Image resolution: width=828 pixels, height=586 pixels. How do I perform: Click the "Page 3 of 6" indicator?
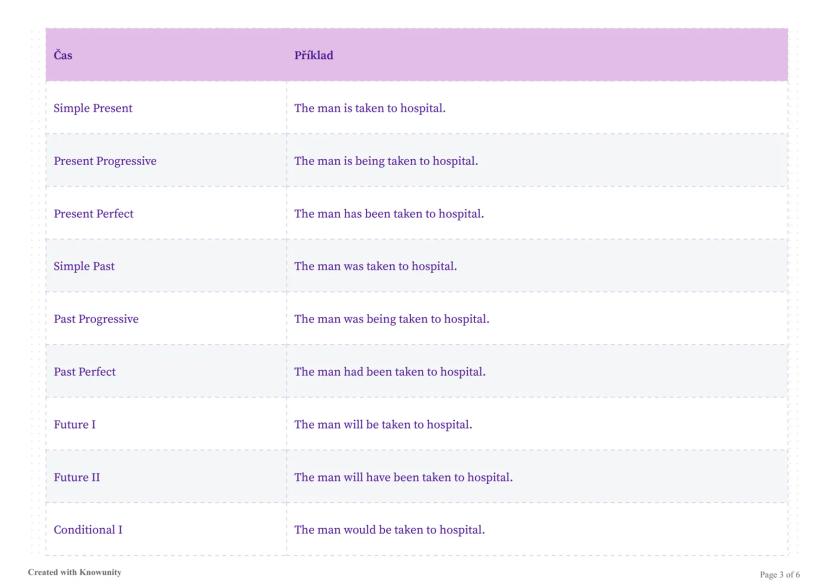click(780, 575)
